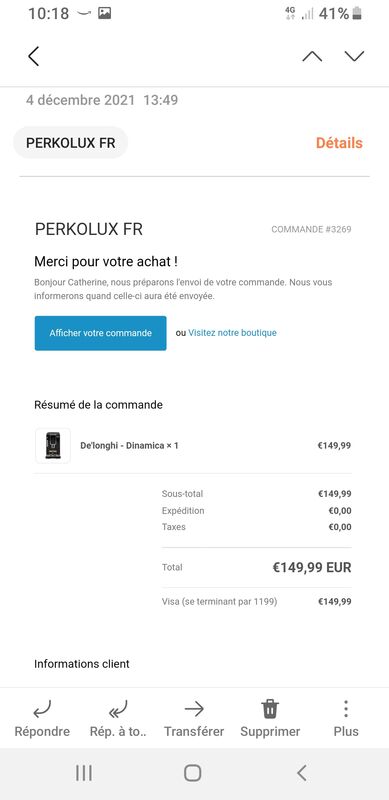Tap the Android recent apps button
Image resolution: width=389 pixels, height=800 pixels.
click(84, 773)
